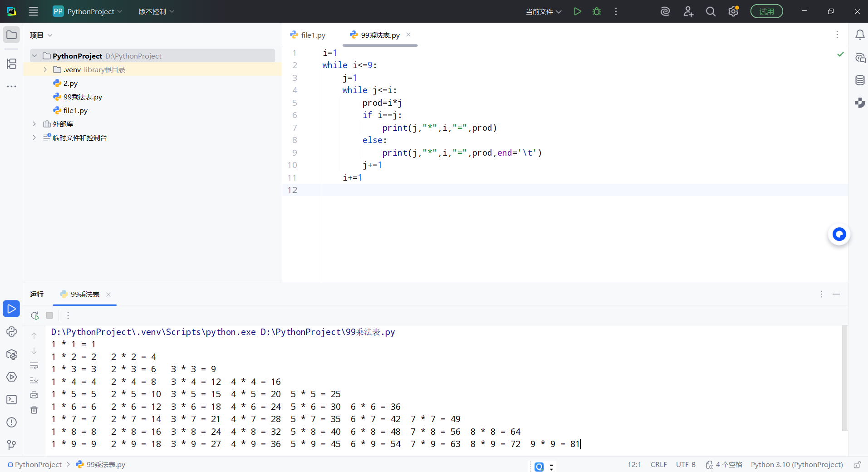Show more tool windows ellipsis

tap(12, 86)
